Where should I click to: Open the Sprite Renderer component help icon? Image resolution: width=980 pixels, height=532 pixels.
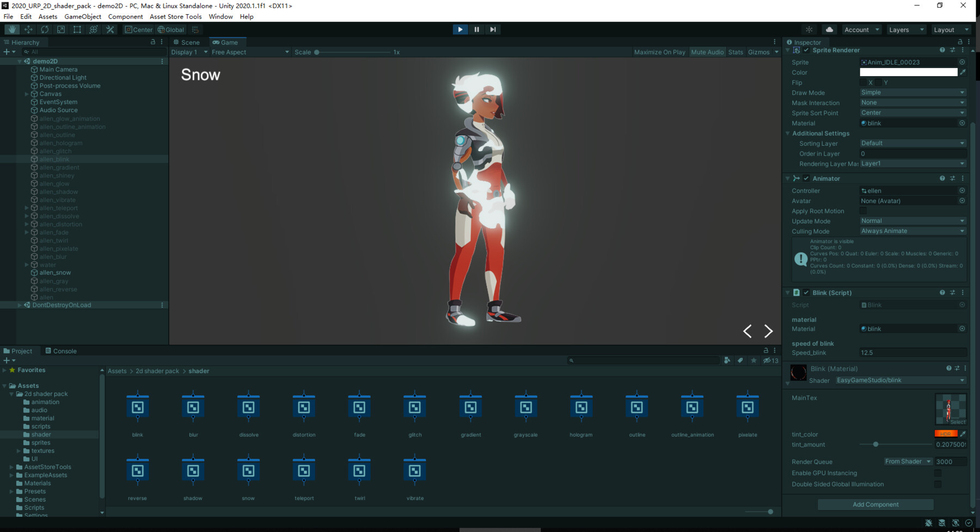(x=942, y=50)
